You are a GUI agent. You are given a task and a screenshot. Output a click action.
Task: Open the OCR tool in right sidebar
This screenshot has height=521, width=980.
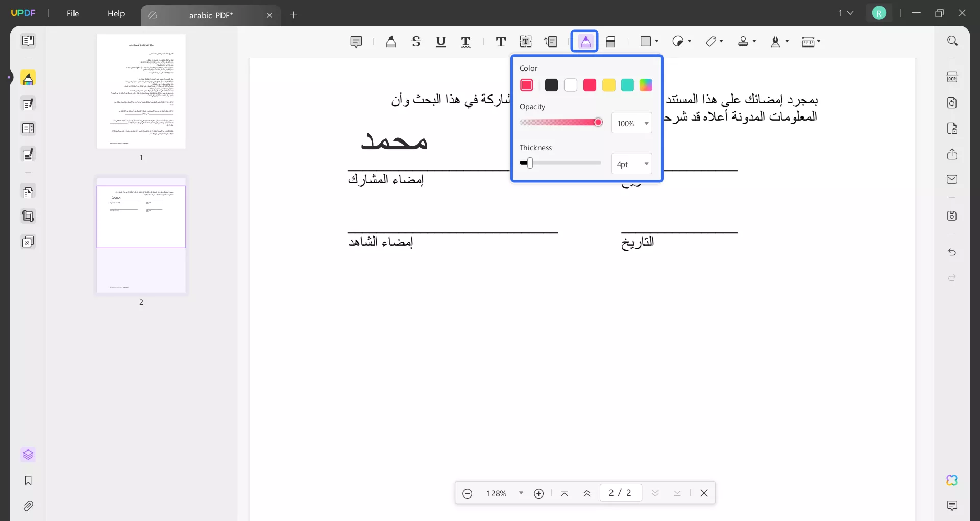point(952,77)
